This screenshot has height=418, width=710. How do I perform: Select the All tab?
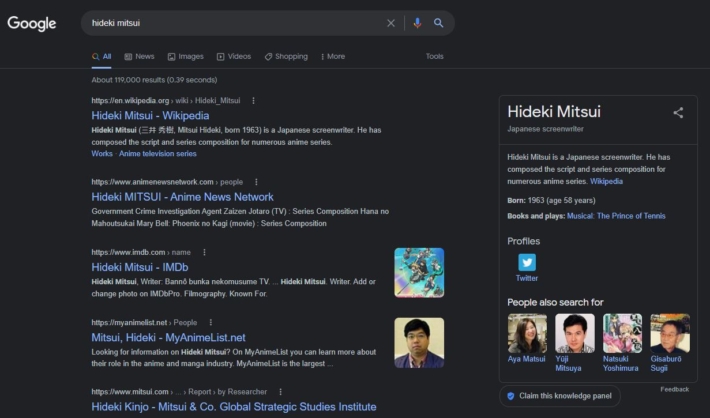[x=101, y=57]
